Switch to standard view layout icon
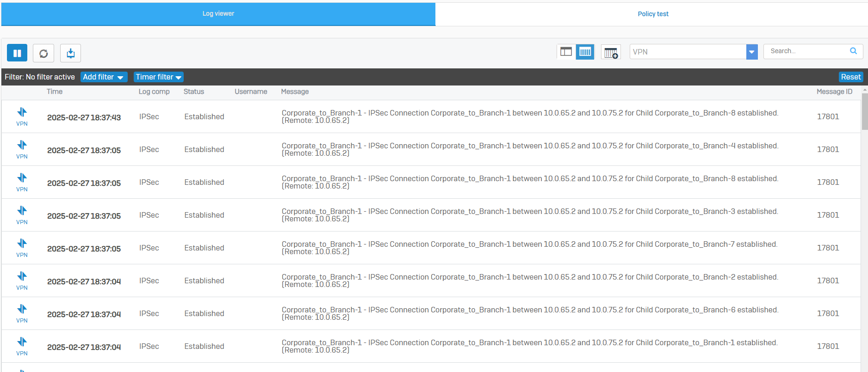The image size is (868, 372). (566, 52)
